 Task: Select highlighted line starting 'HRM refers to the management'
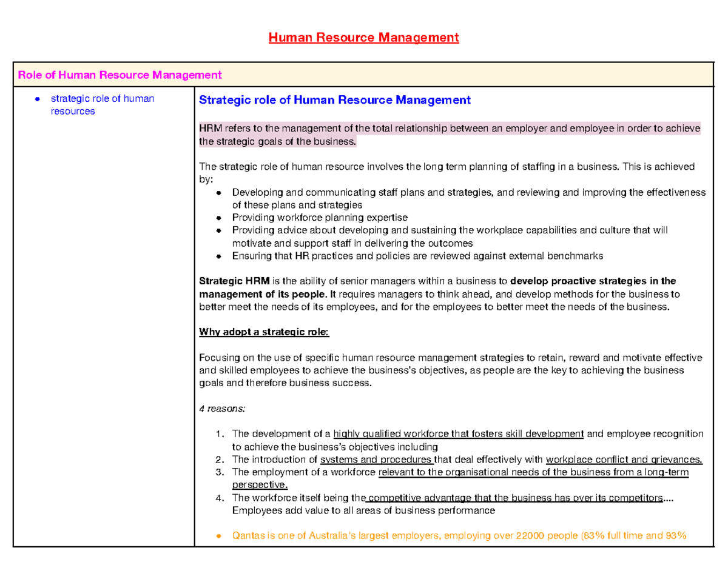click(x=450, y=129)
